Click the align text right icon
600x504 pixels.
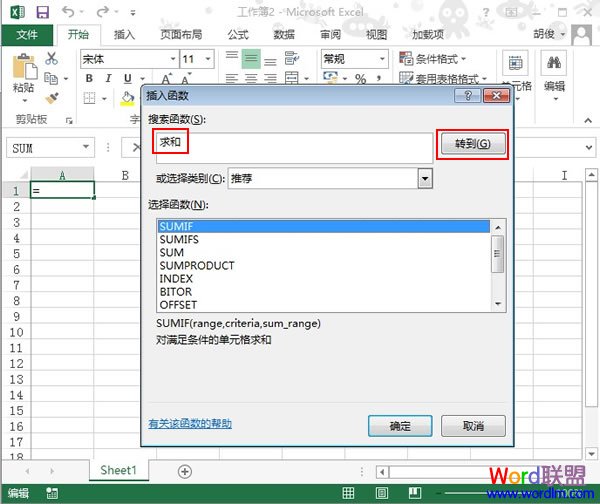(271, 79)
